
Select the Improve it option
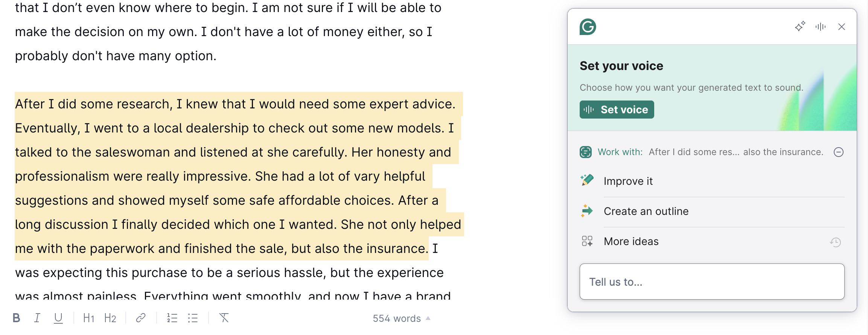(628, 181)
